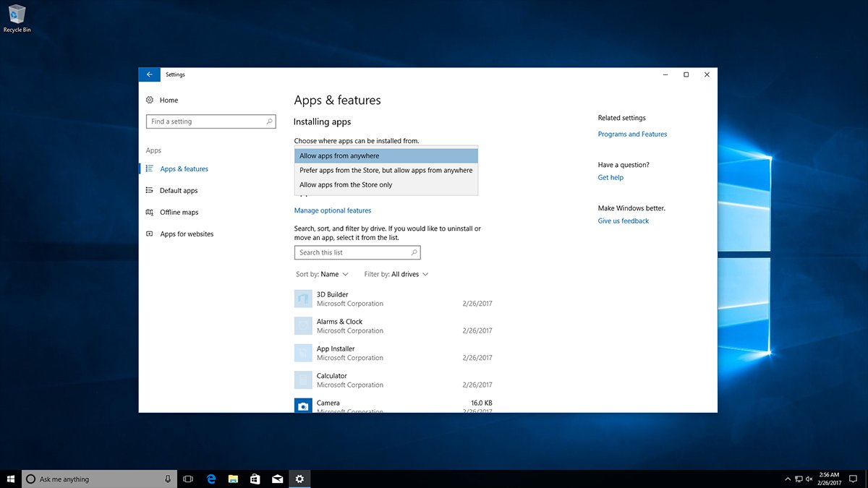Click the Calculator app icon

point(303,380)
